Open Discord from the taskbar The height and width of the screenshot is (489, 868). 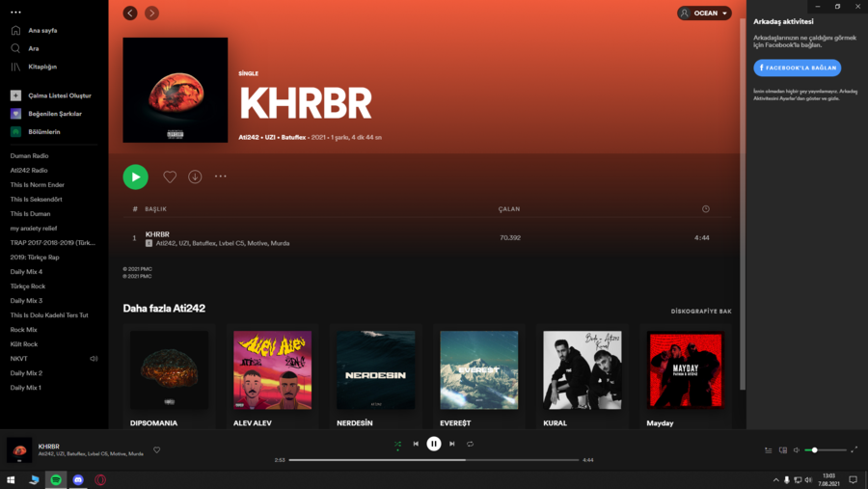[78, 479]
